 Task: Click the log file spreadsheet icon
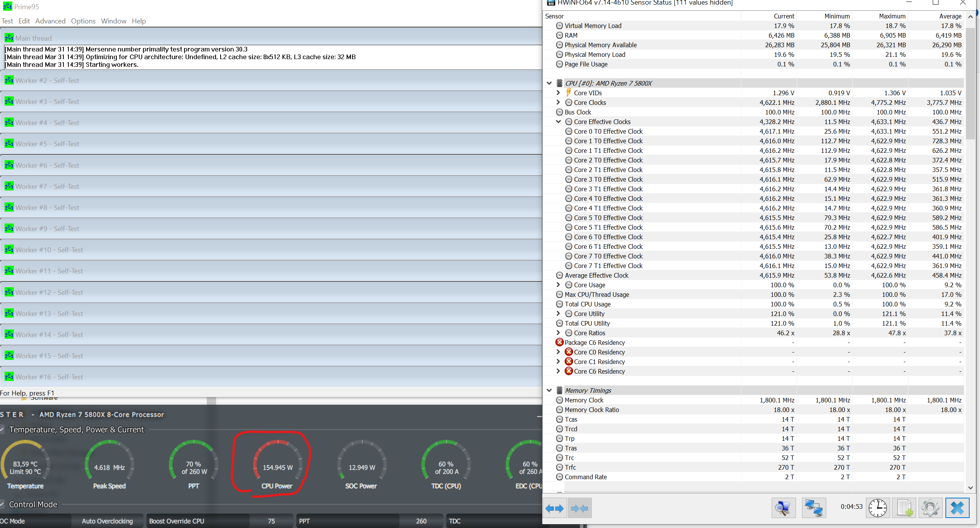(904, 508)
